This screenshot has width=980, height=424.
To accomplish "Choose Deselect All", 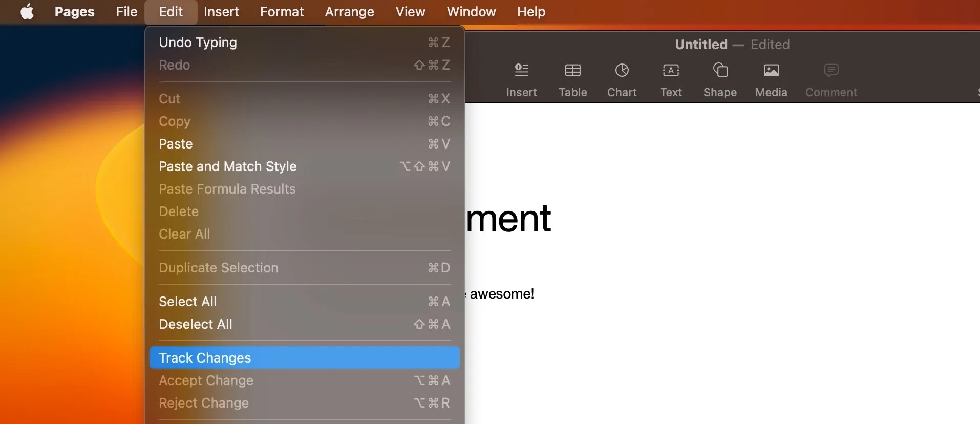I will point(305,324).
